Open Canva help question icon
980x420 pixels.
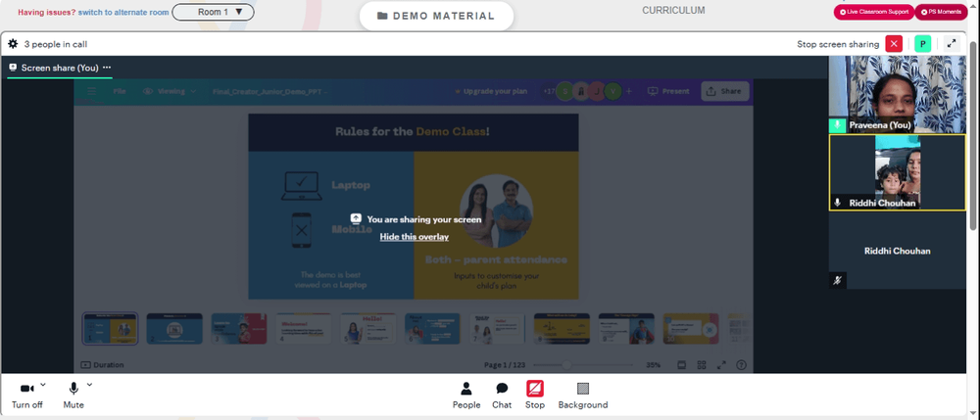[x=741, y=365]
